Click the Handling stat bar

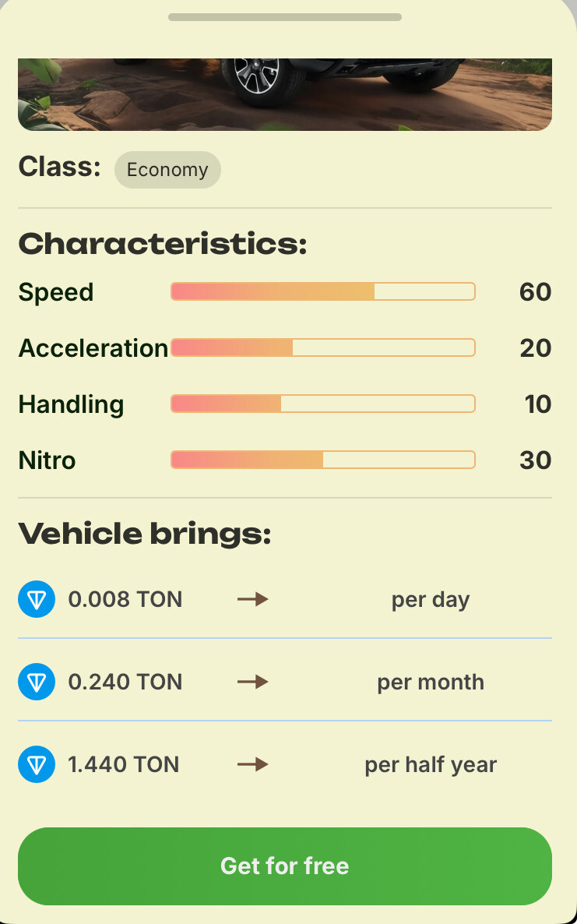pyautogui.click(x=322, y=404)
